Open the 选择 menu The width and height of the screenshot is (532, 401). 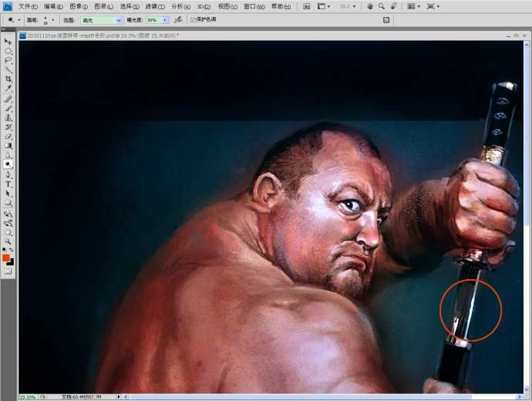tap(130, 6)
